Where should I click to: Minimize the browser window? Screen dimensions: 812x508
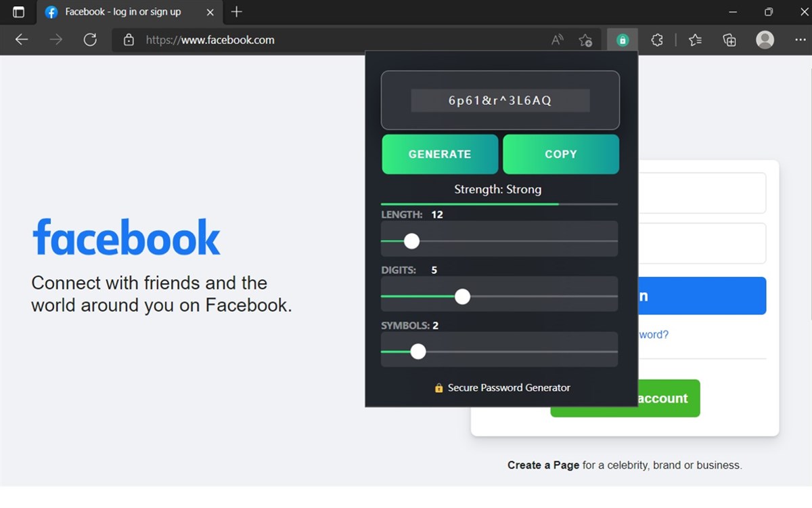pos(734,12)
